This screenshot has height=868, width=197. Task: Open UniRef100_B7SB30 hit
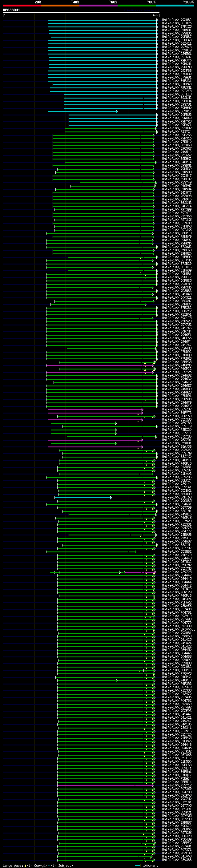176,74
